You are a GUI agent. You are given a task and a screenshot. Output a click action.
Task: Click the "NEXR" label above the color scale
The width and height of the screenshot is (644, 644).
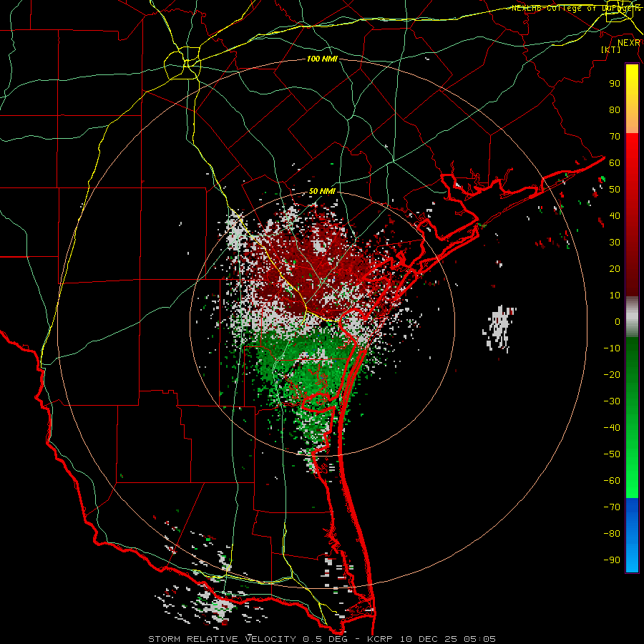[629, 43]
